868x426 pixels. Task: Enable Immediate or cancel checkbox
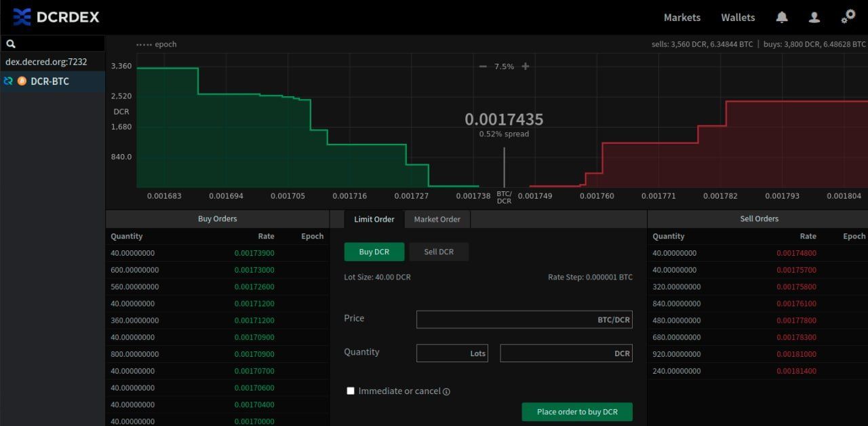[351, 391]
